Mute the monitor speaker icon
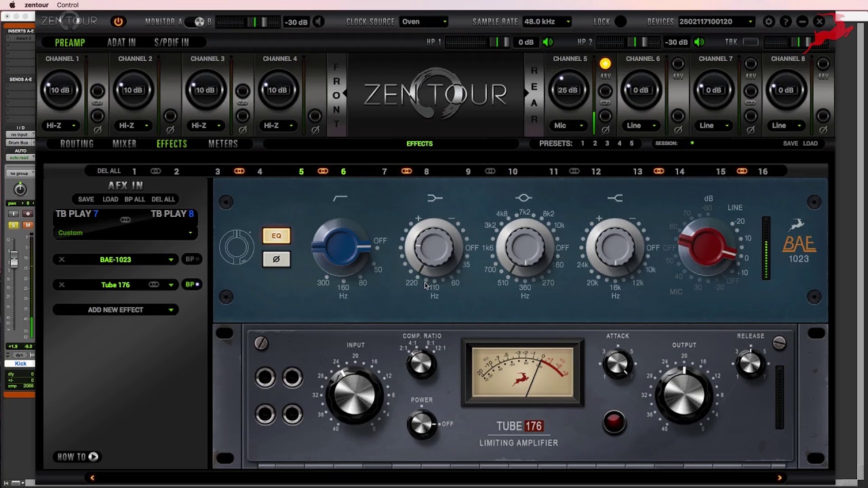The width and height of the screenshot is (868, 488). click(x=318, y=22)
